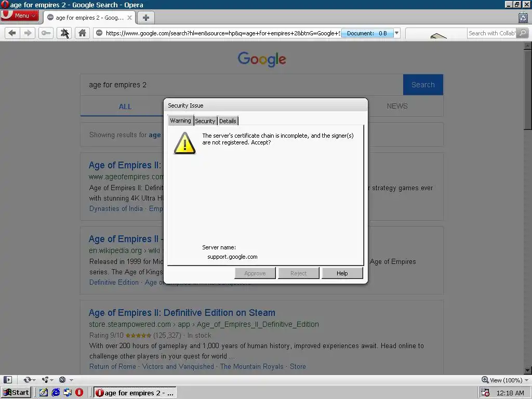Click the URL address field
532x399 pixels.
(222, 33)
